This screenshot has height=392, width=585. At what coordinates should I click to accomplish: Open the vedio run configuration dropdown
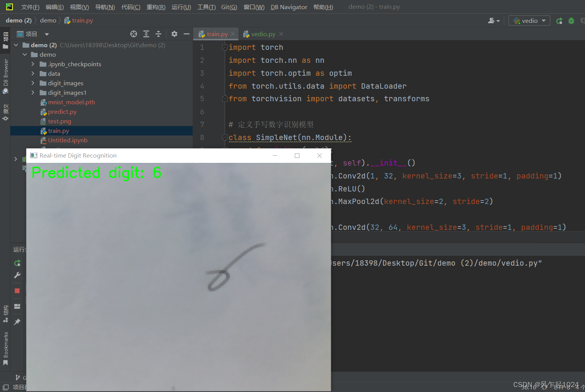tap(529, 21)
